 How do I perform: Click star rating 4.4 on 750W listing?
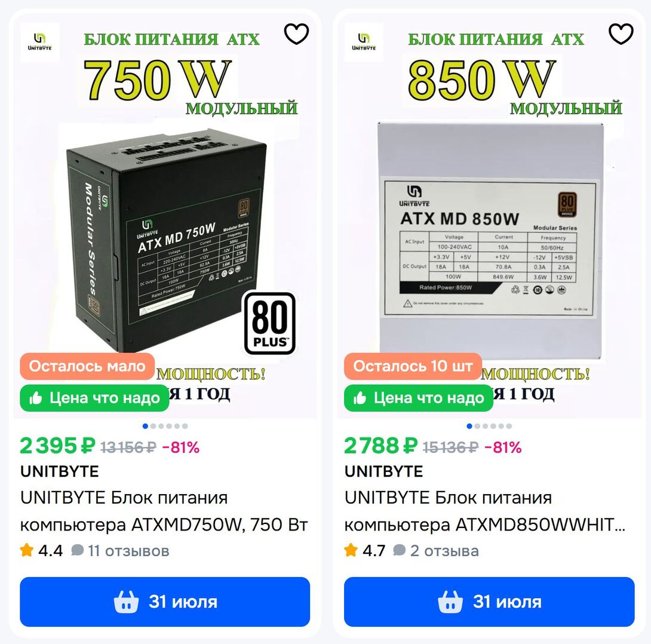pos(42,551)
